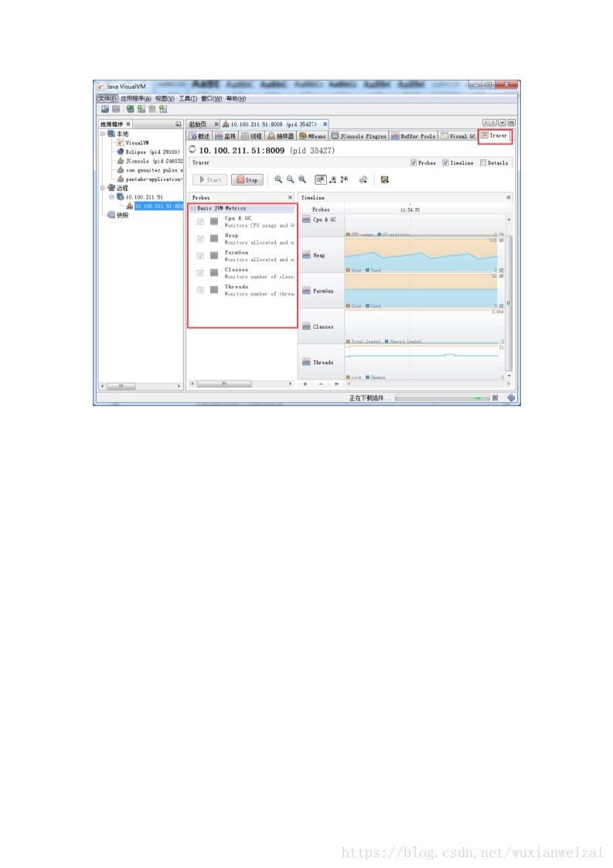Switch to the JConsole Plugins tab

tap(359, 135)
